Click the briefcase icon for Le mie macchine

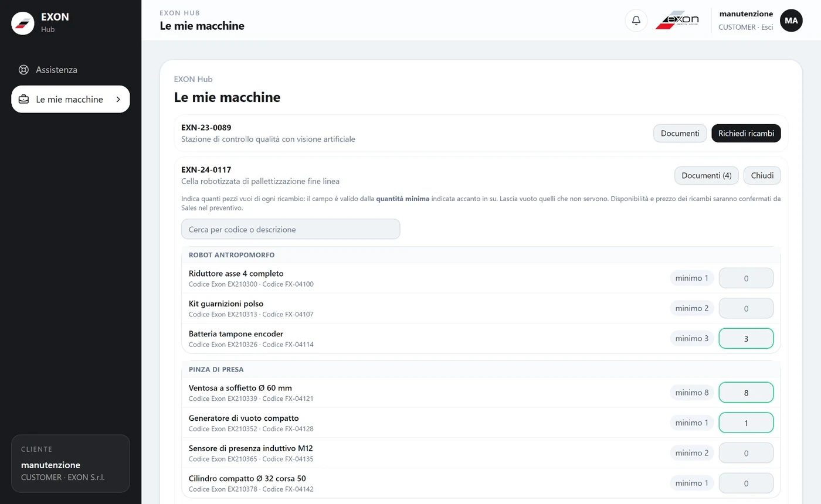[x=23, y=100]
